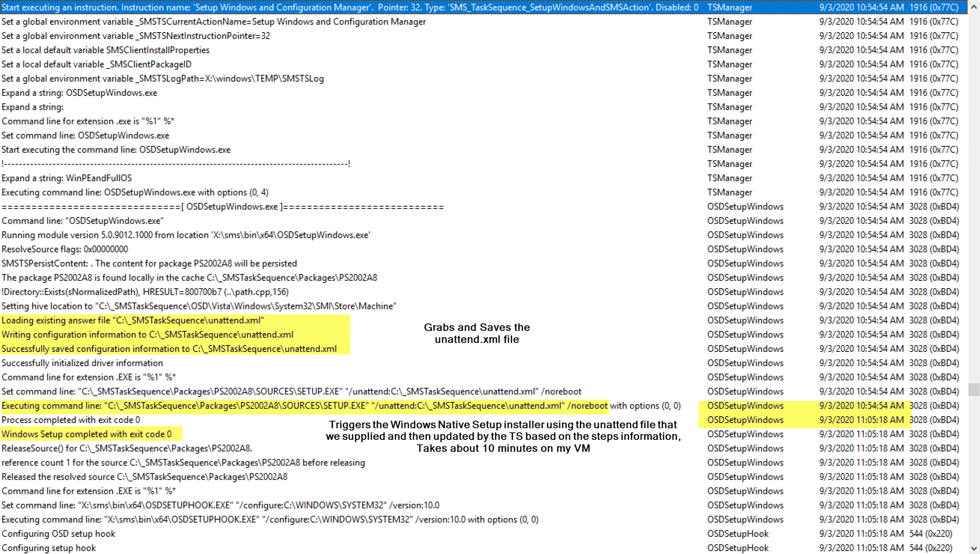Click the scrollbar up arrow
The image size is (980, 554).
coord(973,7)
